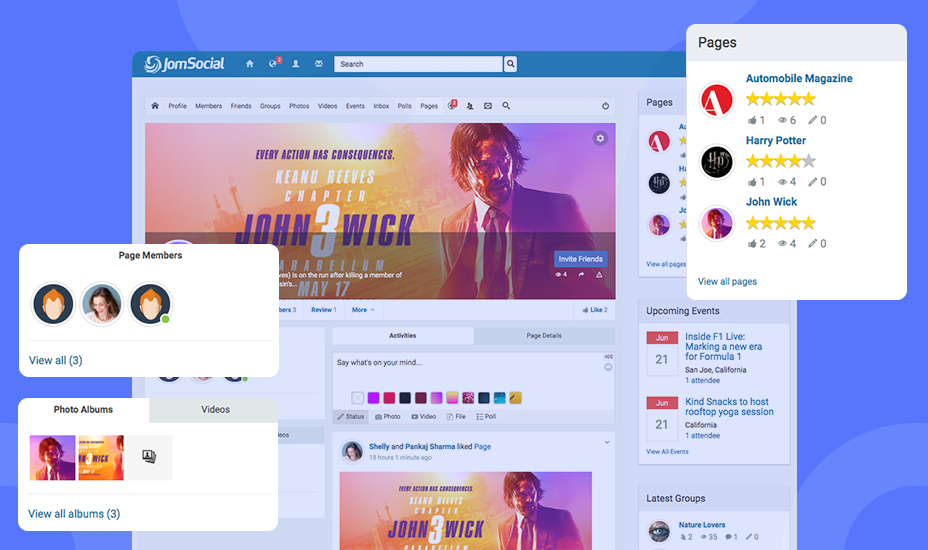Open Shelly's profile link
Image resolution: width=928 pixels, height=550 pixels.
[x=379, y=446]
